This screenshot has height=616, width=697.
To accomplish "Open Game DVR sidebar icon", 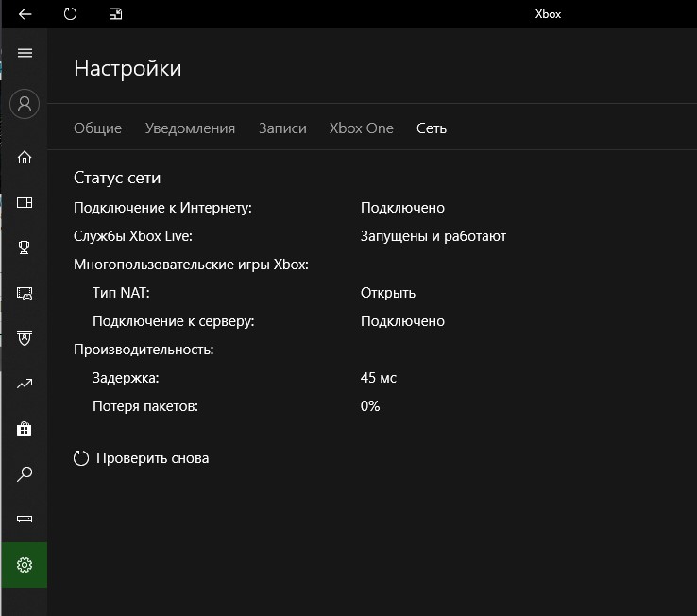I will [25, 294].
